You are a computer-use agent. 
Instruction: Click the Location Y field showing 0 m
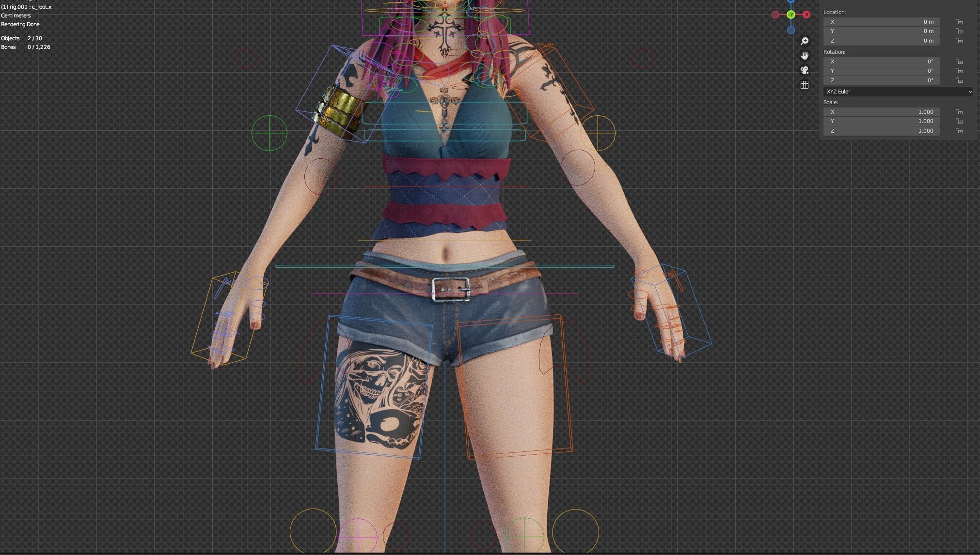tap(882, 31)
